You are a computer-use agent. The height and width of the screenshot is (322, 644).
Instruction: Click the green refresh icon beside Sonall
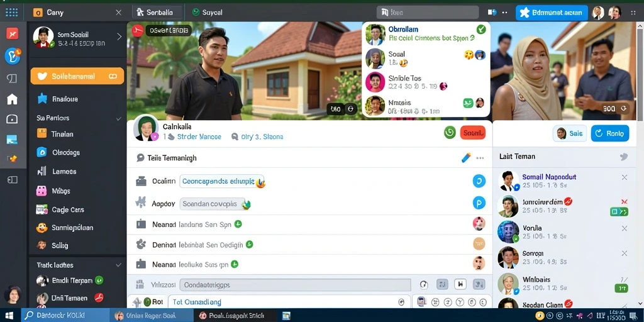pos(450,133)
